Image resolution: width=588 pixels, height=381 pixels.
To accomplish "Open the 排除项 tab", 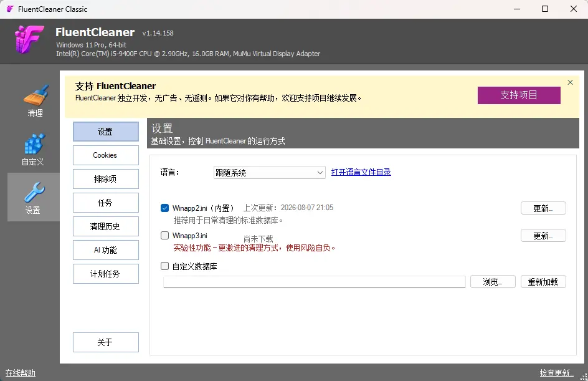I will [x=106, y=179].
